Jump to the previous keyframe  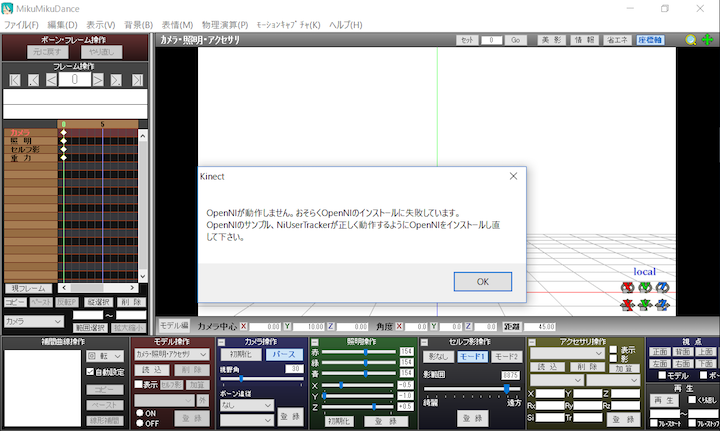pos(33,80)
